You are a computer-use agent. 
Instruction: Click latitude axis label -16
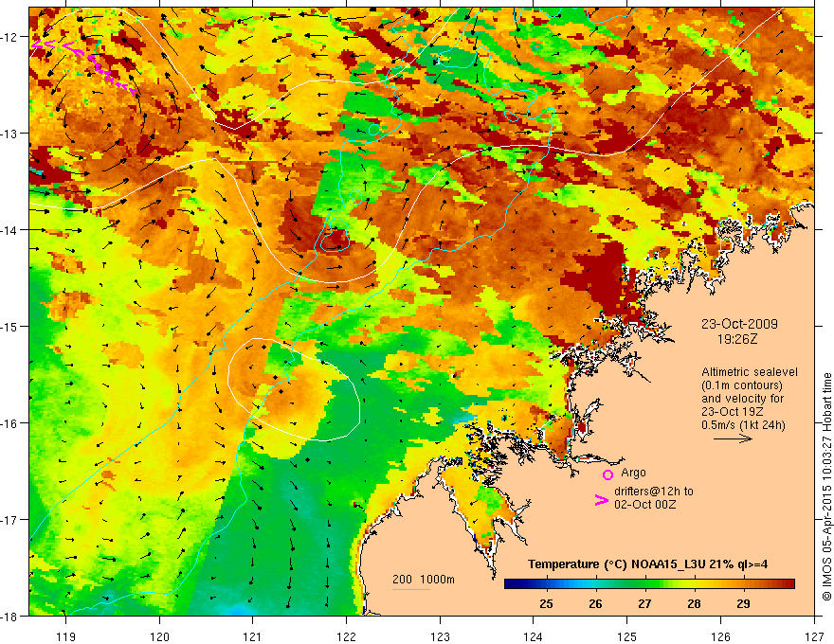tap(10, 423)
